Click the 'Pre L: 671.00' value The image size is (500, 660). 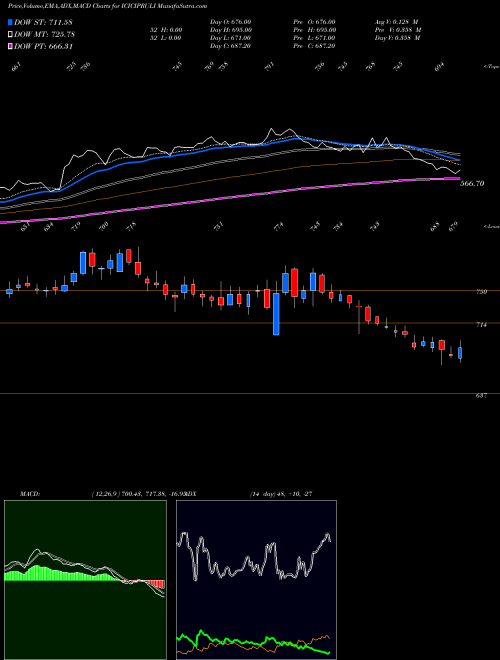(314, 38)
